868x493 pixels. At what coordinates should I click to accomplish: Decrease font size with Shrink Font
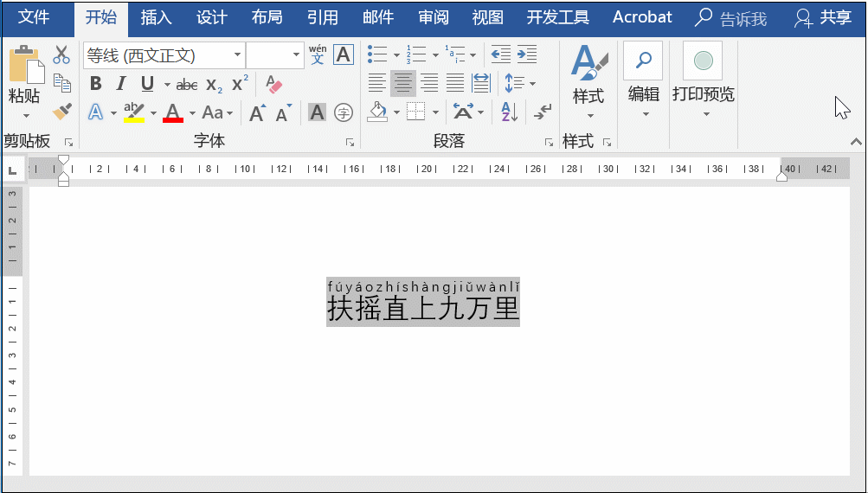point(284,113)
